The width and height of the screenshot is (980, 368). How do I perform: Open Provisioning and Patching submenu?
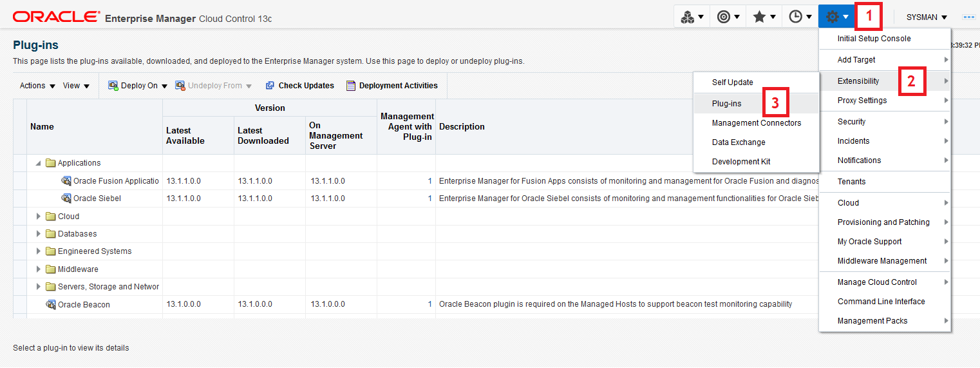[x=885, y=222]
